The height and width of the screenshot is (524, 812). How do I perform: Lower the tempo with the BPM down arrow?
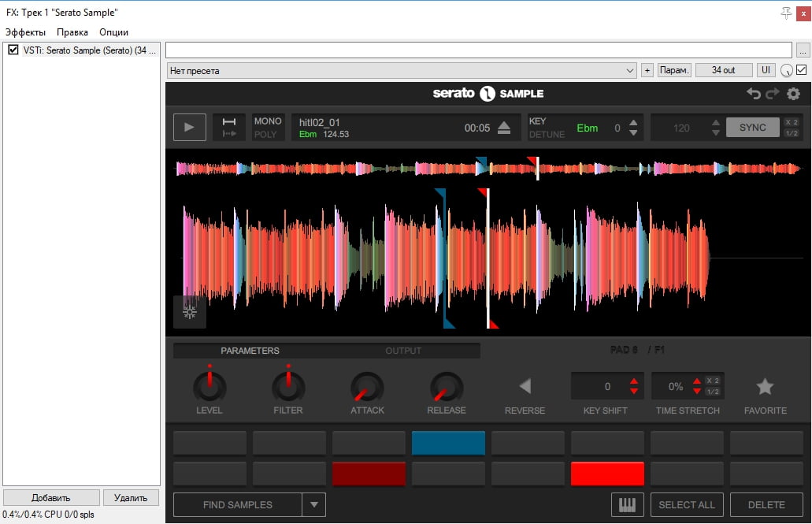tap(716, 132)
